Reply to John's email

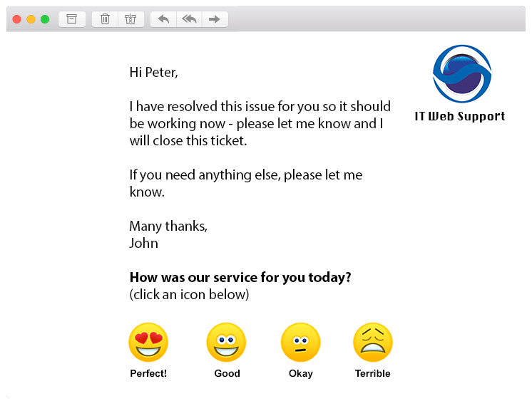tap(163, 19)
